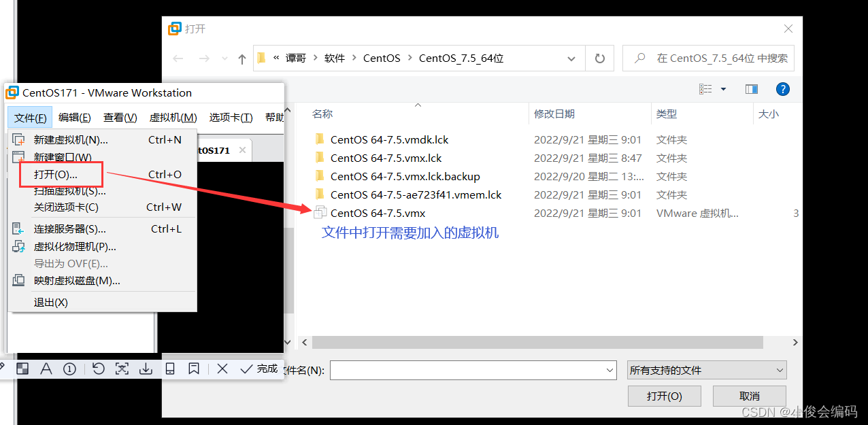The height and width of the screenshot is (425, 868).
Task: Send screenshot to phone icon
Action: [170, 369]
